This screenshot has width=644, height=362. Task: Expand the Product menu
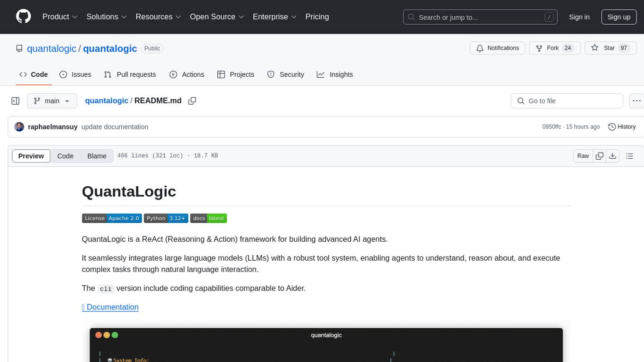coord(60,17)
